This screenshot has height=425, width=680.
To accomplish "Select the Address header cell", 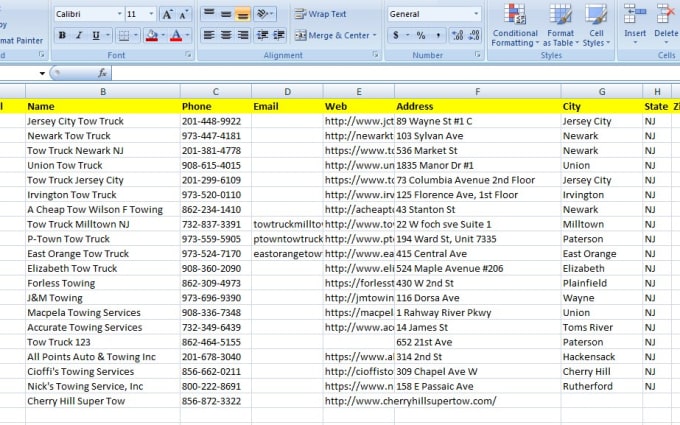I will point(477,106).
